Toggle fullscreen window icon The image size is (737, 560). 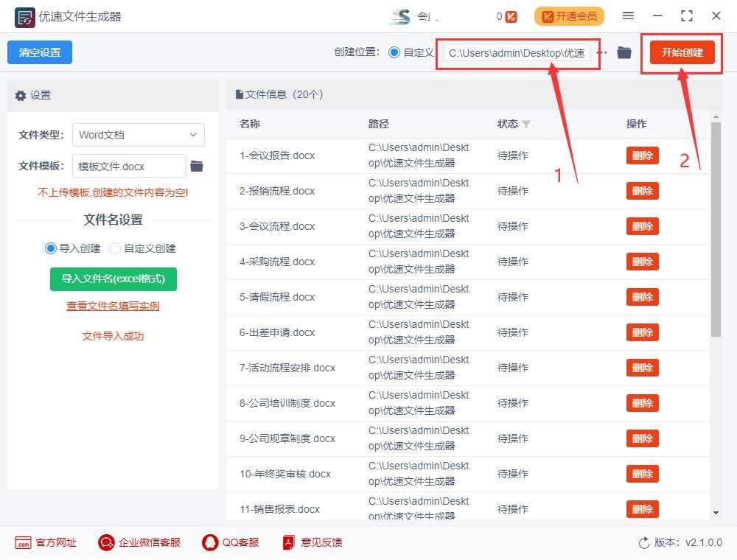click(687, 16)
